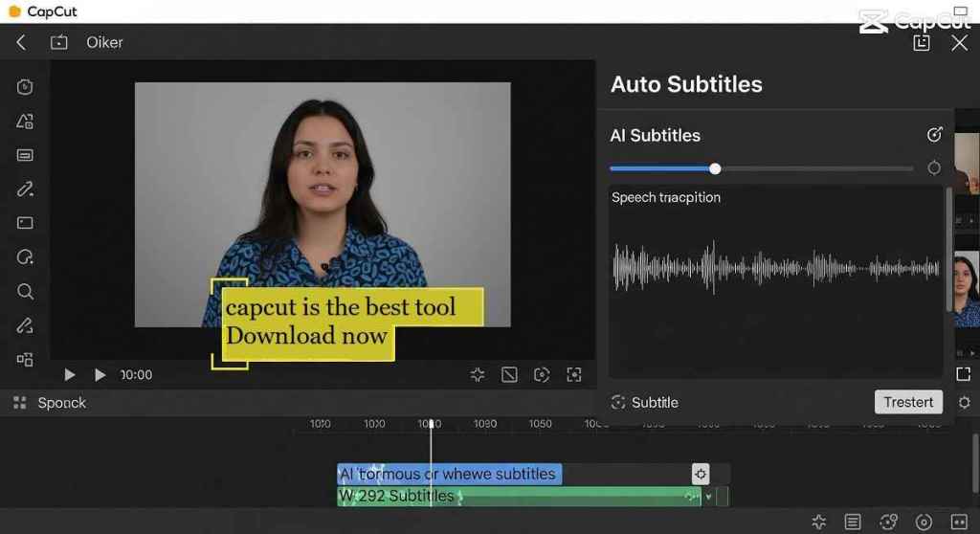The image size is (980, 534).
Task: Open the gear settings beside Trestert
Action: (x=965, y=402)
